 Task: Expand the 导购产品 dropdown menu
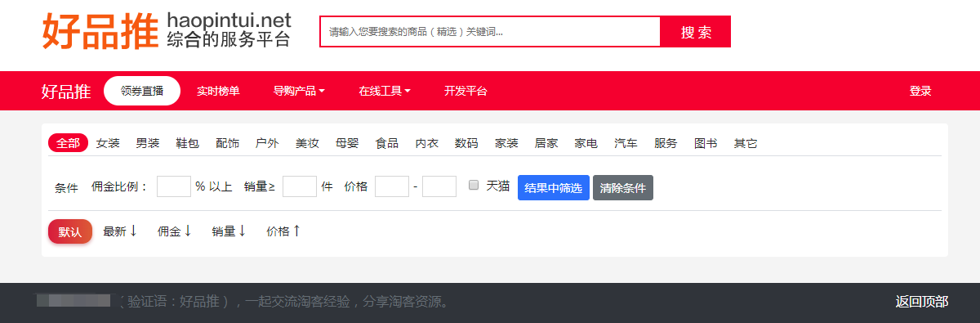[x=299, y=91]
